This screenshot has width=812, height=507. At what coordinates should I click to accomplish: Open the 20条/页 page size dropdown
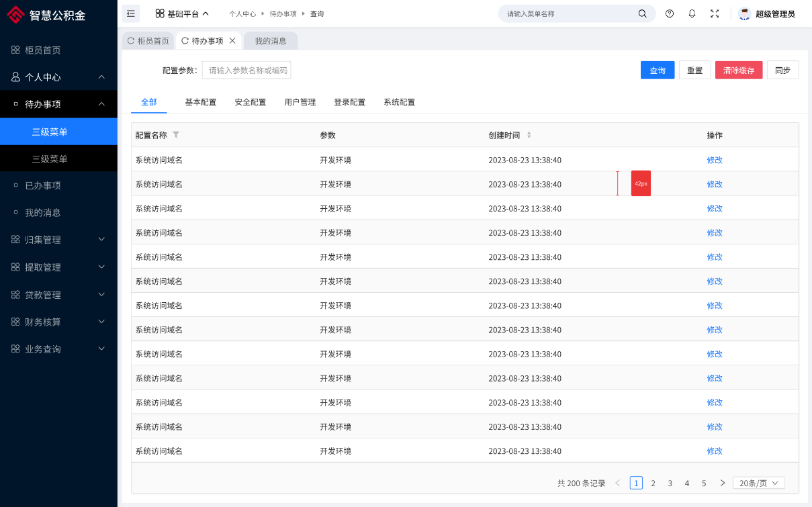(x=758, y=483)
